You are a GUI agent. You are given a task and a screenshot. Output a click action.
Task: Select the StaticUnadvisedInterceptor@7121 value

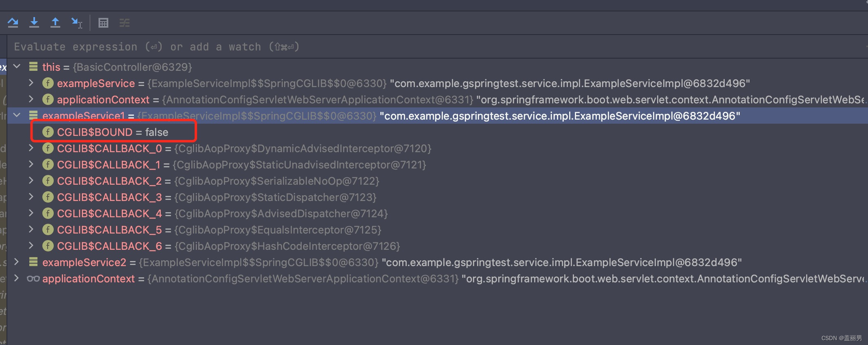click(x=300, y=165)
